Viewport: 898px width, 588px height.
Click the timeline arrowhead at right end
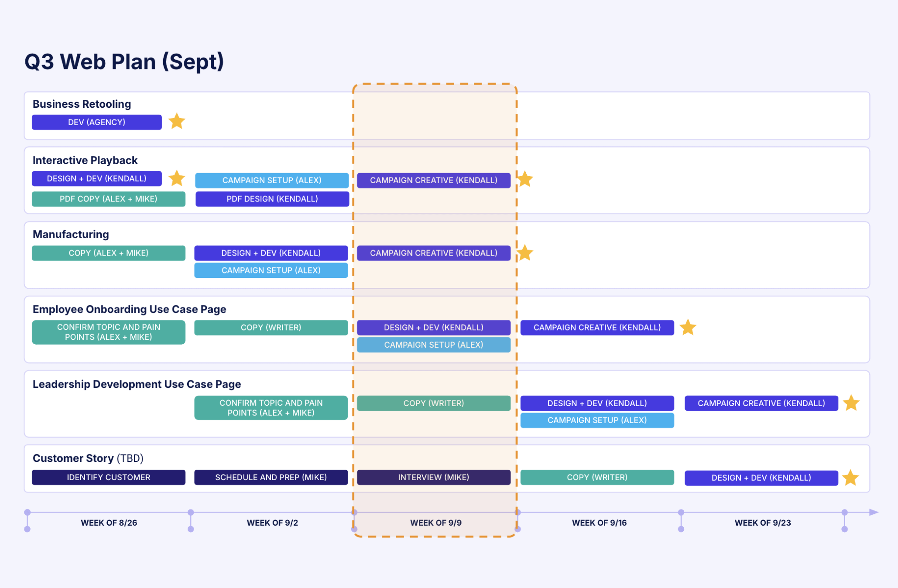pos(873,512)
